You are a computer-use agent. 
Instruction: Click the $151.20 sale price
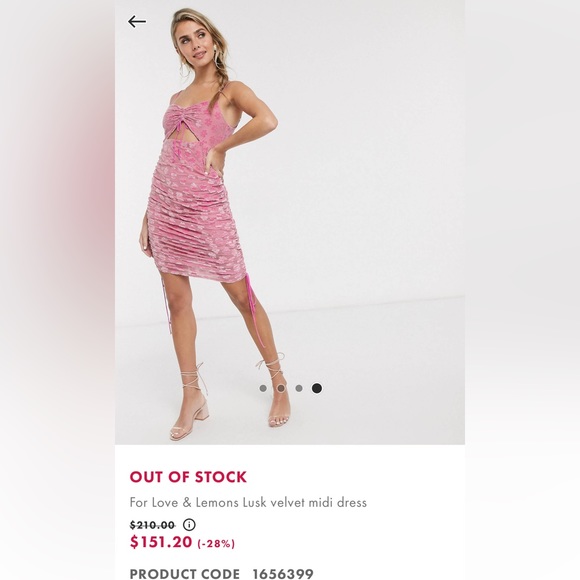pos(161,542)
